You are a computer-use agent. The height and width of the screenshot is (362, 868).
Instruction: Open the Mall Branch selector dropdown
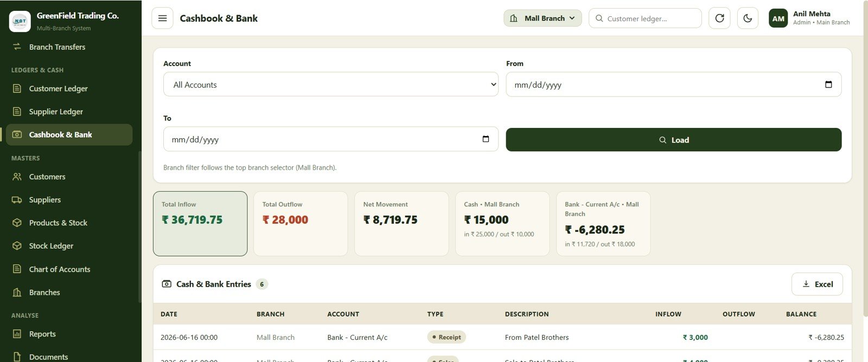(542, 18)
